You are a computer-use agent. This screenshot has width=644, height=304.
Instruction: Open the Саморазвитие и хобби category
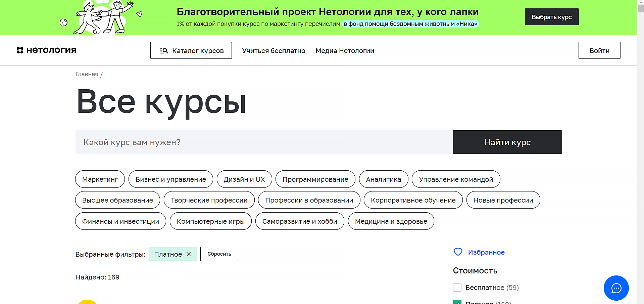(x=300, y=221)
